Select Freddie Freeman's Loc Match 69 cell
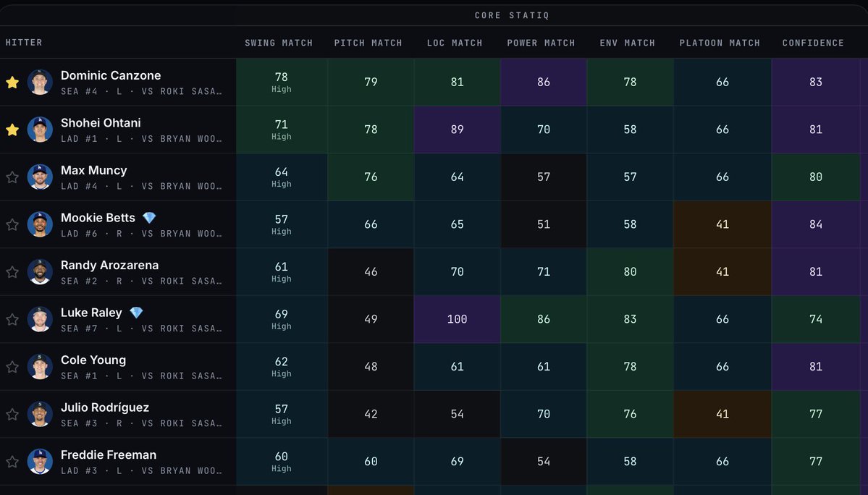Viewport: 868px width, 495px height. coord(458,461)
